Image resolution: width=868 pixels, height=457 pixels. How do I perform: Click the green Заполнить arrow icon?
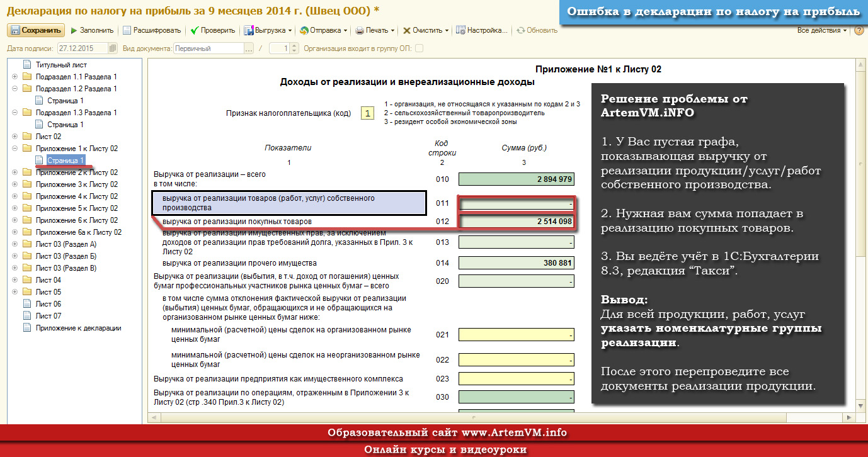pos(74,30)
